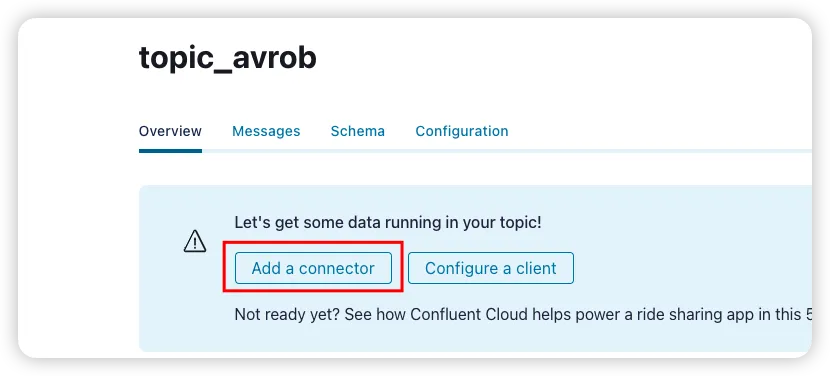Viewport: 830px width, 376px height.
Task: Start adding a connector to the topic
Action: click(x=313, y=268)
